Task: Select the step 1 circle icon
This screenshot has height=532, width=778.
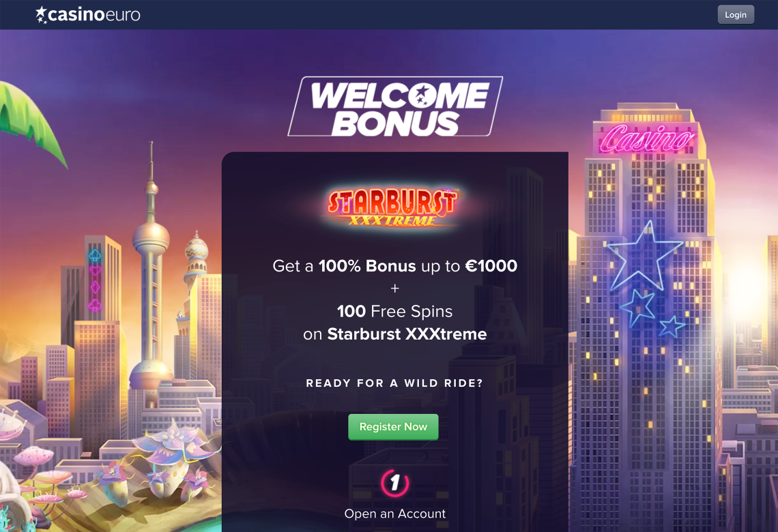Action: [x=395, y=482]
